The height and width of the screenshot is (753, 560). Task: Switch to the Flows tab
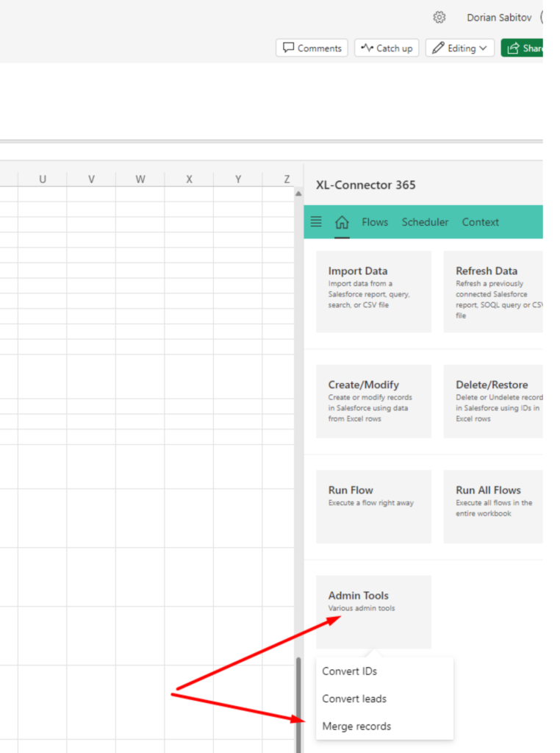(375, 222)
